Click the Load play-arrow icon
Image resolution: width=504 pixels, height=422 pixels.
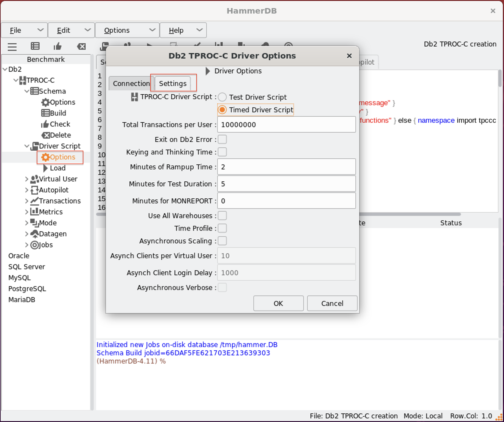46,168
